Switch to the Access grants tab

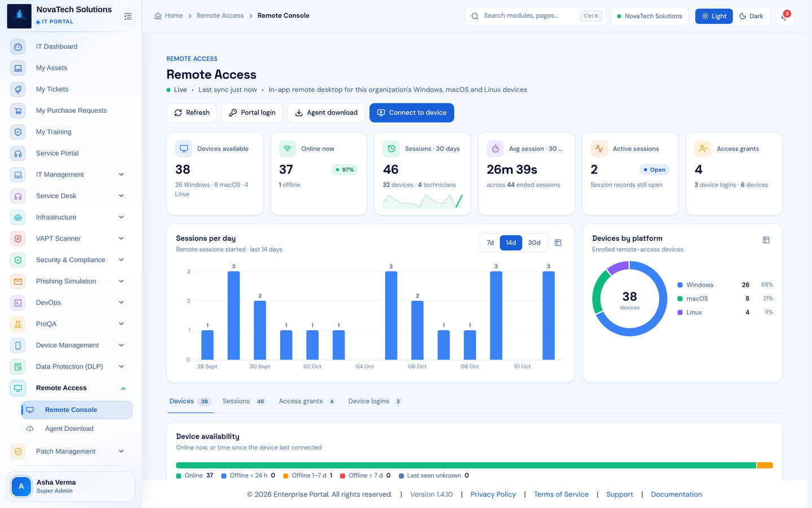307,401
